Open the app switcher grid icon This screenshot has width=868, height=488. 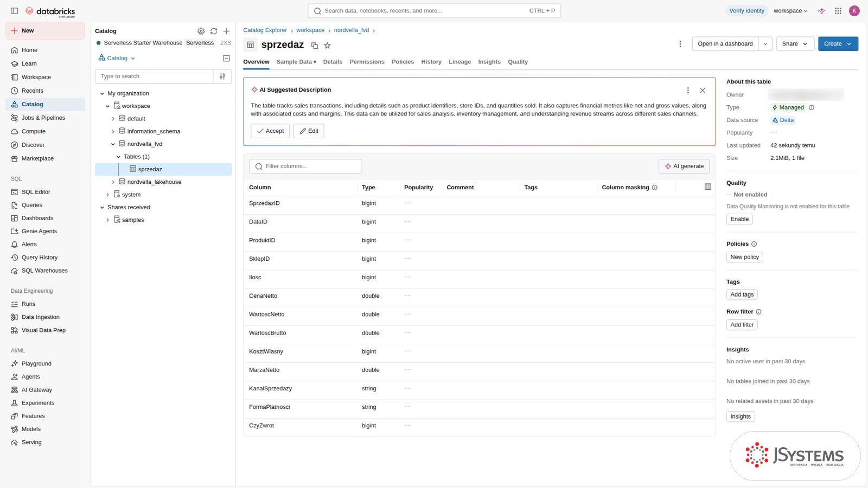(x=838, y=11)
